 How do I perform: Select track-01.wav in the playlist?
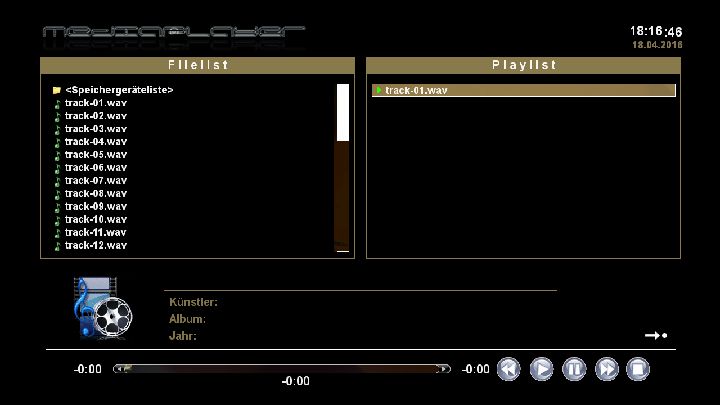(416, 90)
